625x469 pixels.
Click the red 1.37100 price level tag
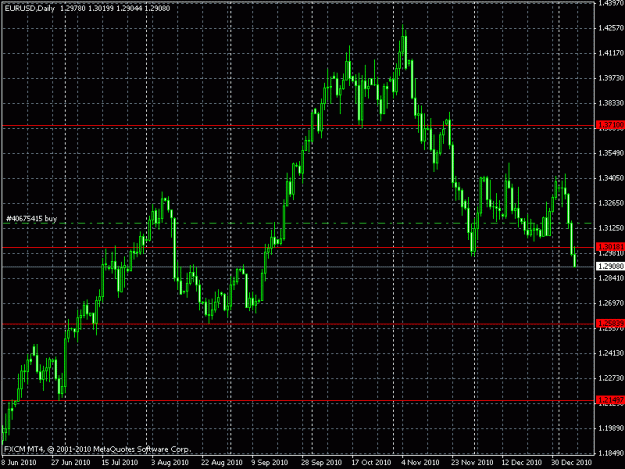611,125
